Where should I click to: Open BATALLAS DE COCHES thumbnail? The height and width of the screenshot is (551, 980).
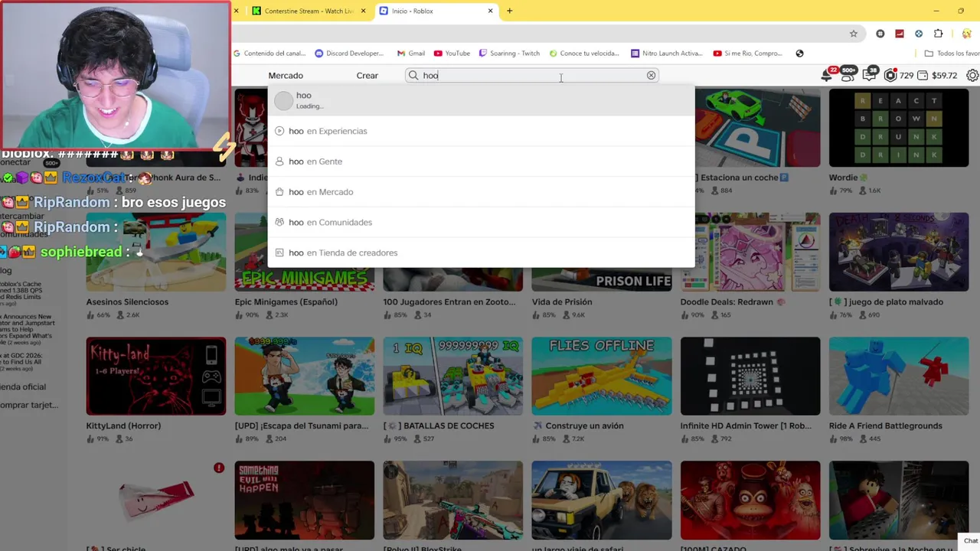pos(453,376)
